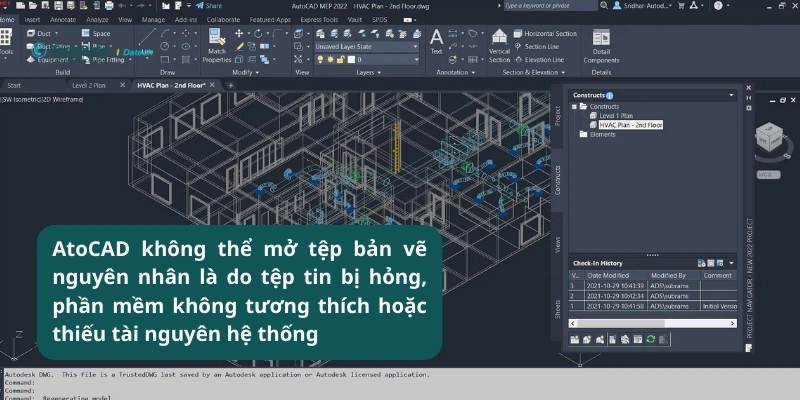Click the search magnifier icon

(604, 6)
